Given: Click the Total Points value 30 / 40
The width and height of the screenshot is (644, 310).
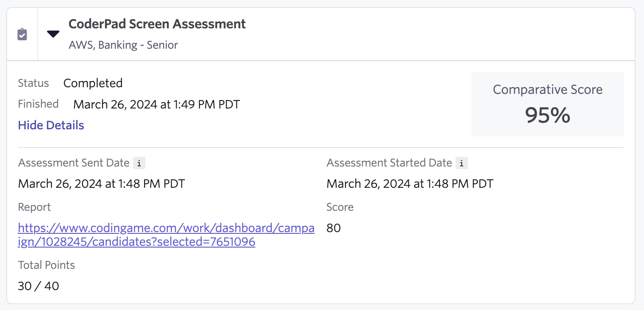Looking at the screenshot, I should pyautogui.click(x=39, y=286).
